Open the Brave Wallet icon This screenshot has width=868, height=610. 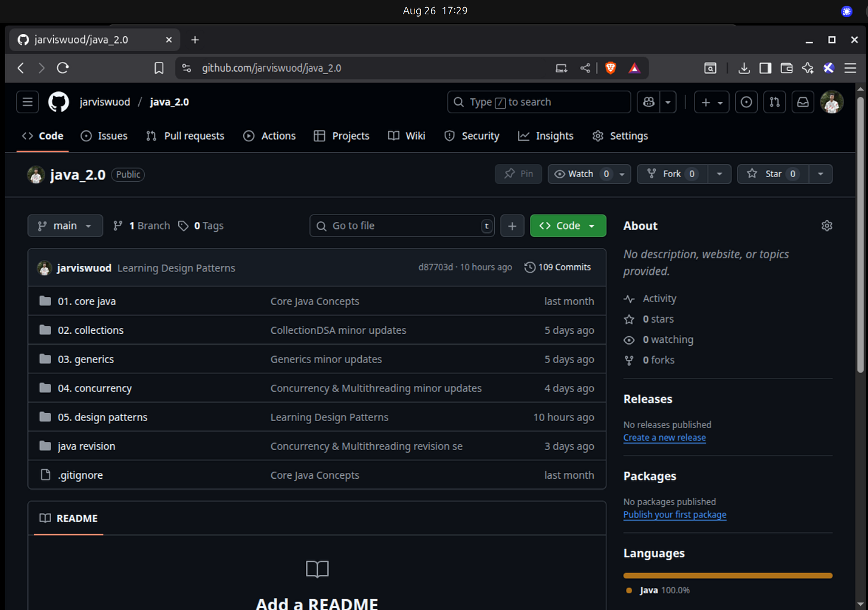[786, 68]
